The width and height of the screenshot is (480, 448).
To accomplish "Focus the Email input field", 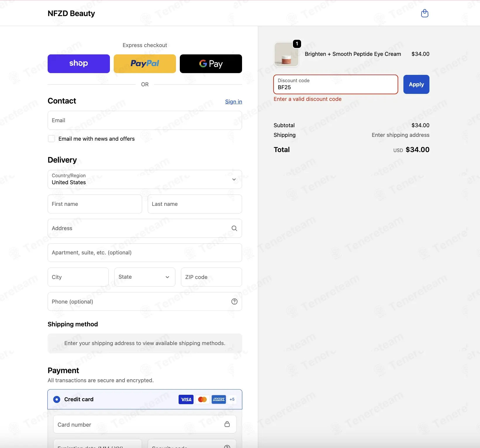I will point(145,120).
